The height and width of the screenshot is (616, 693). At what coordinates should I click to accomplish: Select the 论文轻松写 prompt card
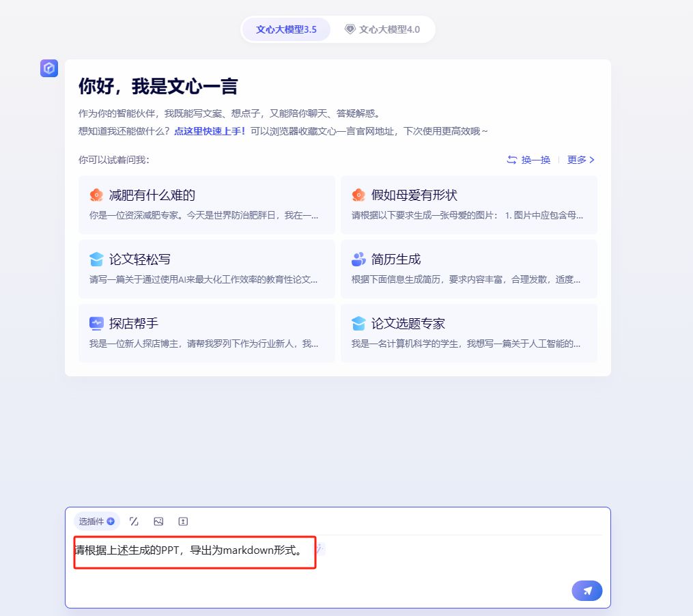(207, 269)
